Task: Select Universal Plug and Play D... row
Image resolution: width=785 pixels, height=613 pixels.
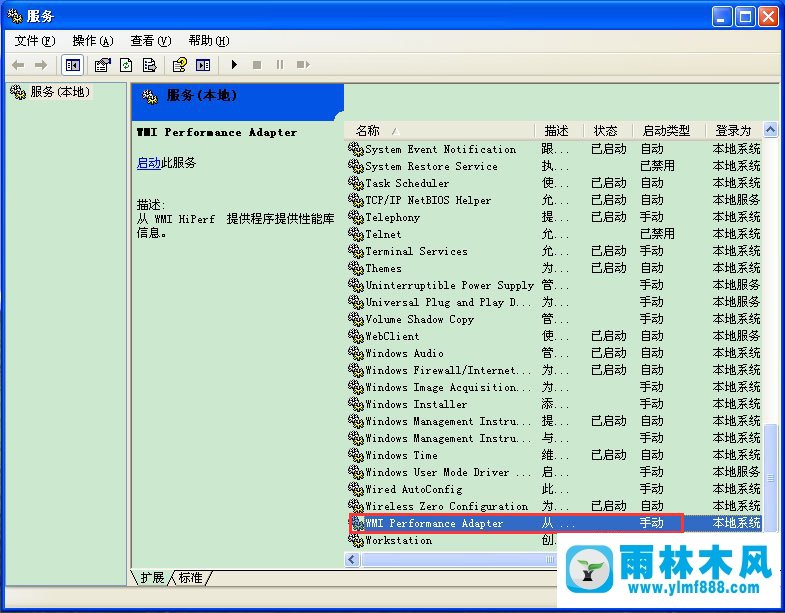Action: tap(554, 302)
